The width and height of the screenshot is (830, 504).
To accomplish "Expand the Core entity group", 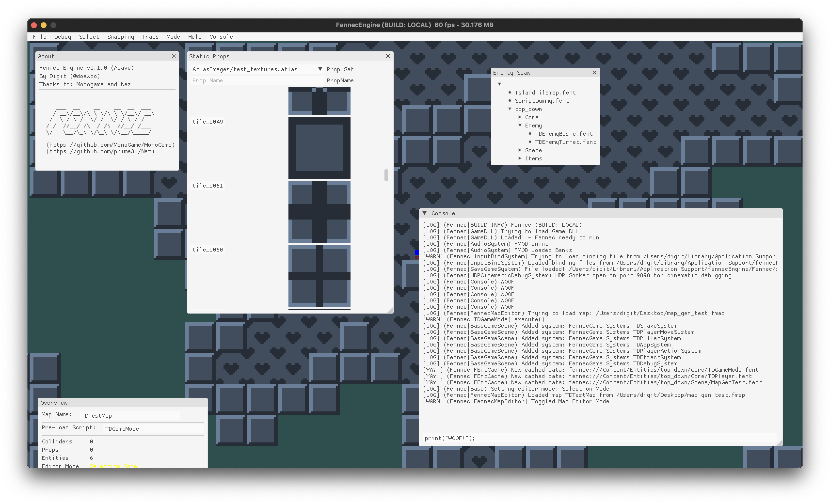I will [x=520, y=118].
